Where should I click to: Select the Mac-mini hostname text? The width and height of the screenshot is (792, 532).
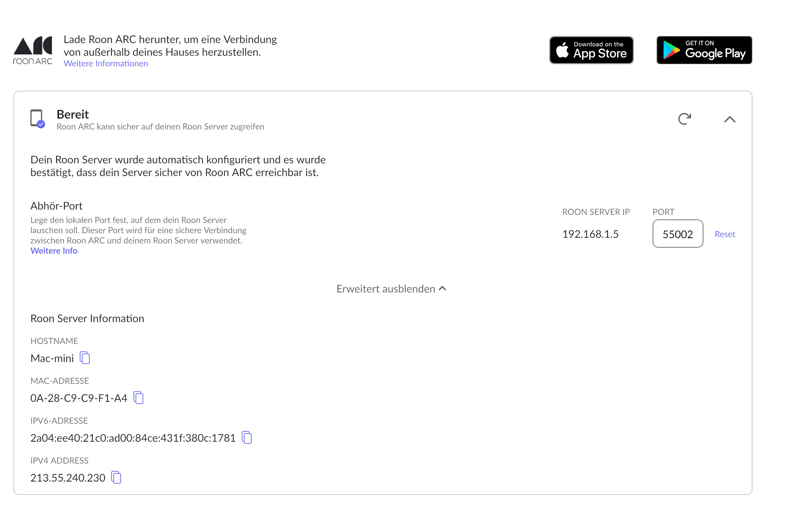52,358
